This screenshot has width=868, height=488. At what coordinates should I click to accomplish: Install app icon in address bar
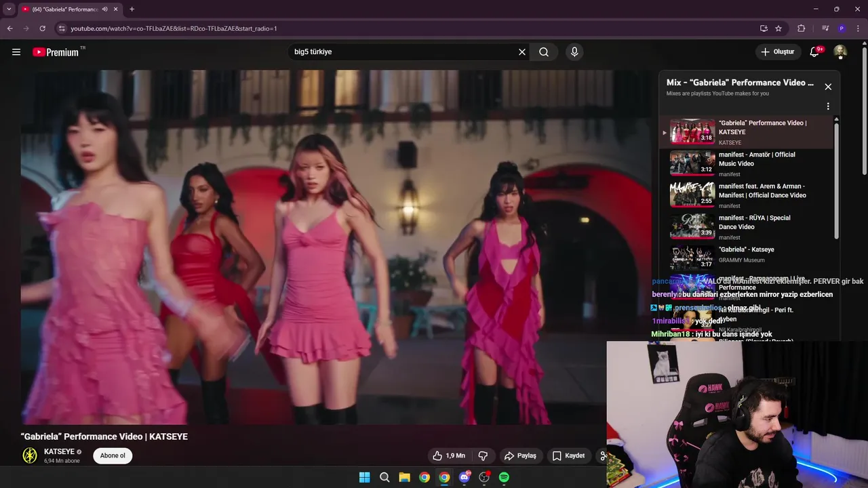764,28
